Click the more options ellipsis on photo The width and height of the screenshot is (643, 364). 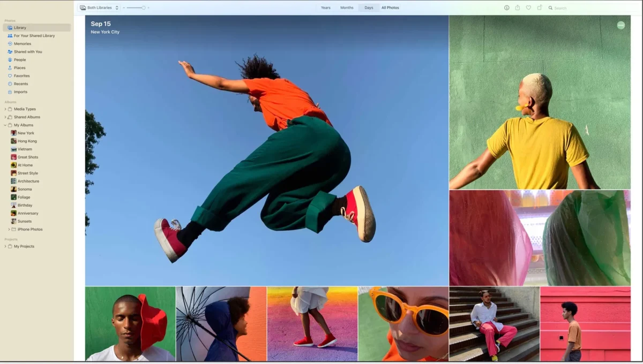(621, 25)
